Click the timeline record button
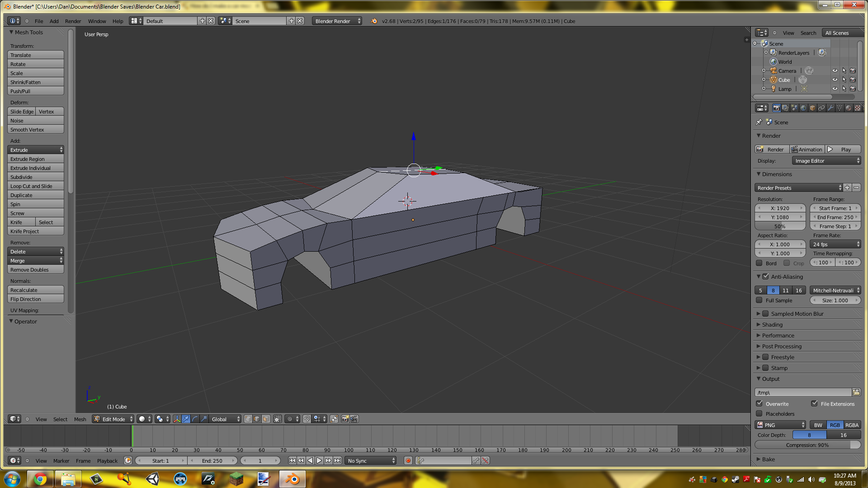The image size is (868, 488). pyautogui.click(x=408, y=460)
